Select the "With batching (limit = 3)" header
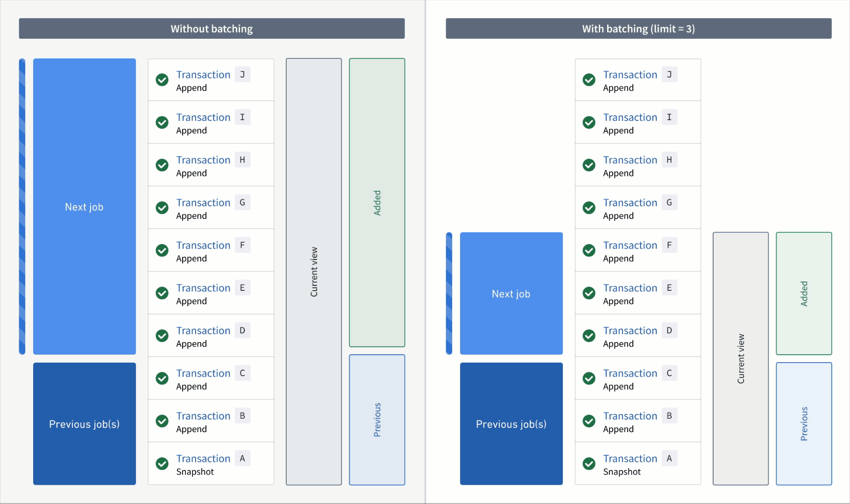Viewport: 850px width, 504px height. tap(638, 29)
